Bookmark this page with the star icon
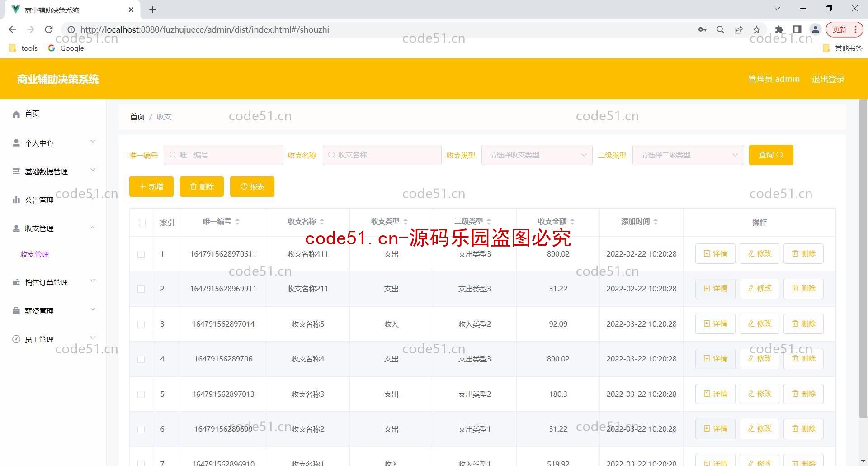This screenshot has height=466, width=868. tap(757, 29)
